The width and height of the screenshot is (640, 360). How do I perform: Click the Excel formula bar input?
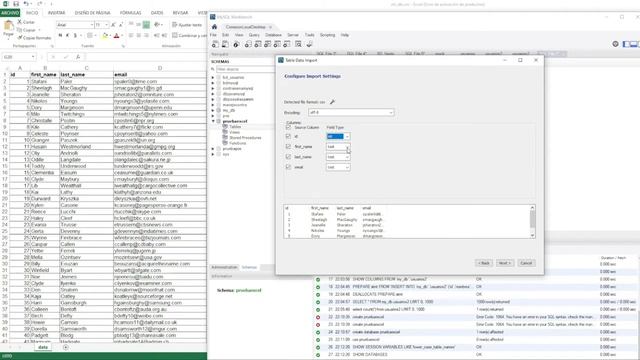pos(147,57)
